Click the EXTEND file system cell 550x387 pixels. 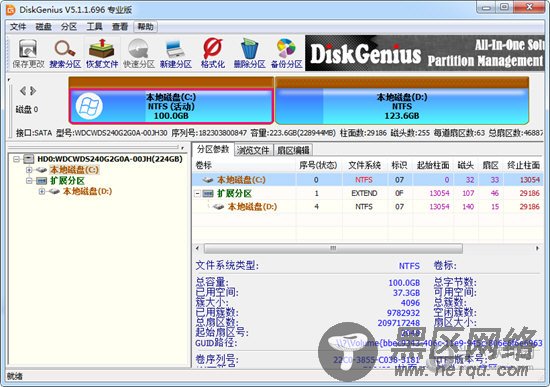tap(364, 193)
